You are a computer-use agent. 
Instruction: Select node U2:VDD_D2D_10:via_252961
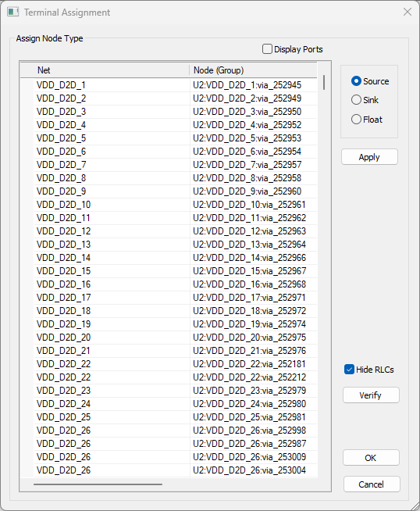(249, 205)
